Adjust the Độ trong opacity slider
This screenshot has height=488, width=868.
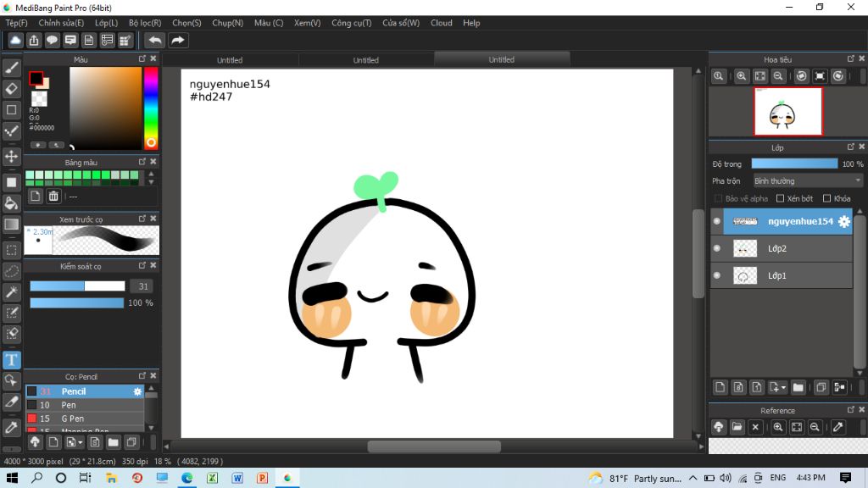click(794, 164)
